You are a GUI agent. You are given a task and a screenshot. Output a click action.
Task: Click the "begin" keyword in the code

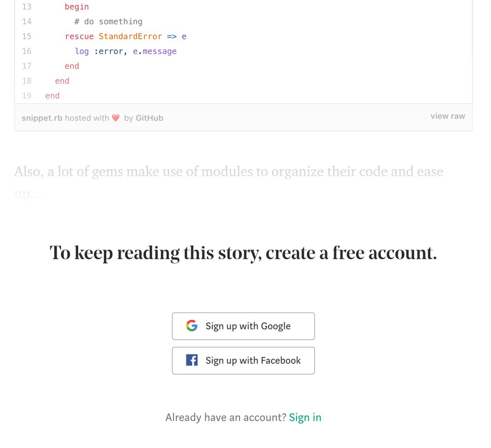click(77, 7)
